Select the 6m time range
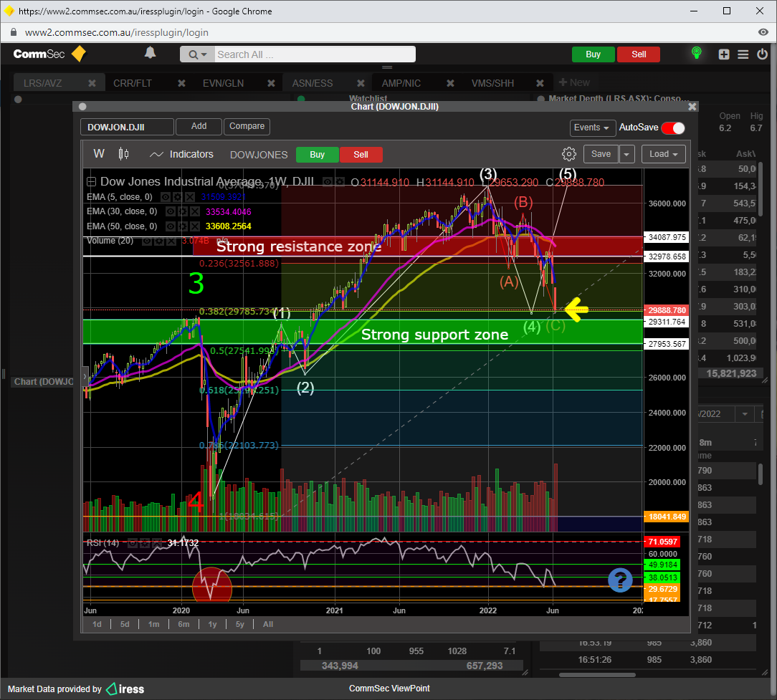777x700 pixels. [183, 624]
